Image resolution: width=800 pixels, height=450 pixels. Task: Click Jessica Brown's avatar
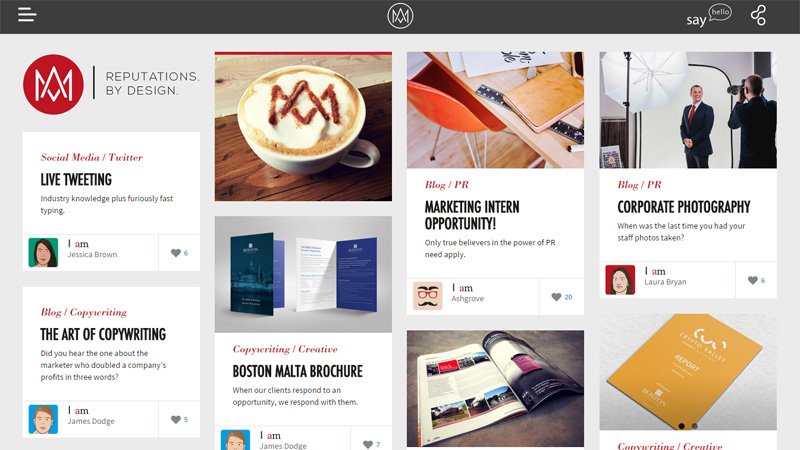[x=43, y=253]
